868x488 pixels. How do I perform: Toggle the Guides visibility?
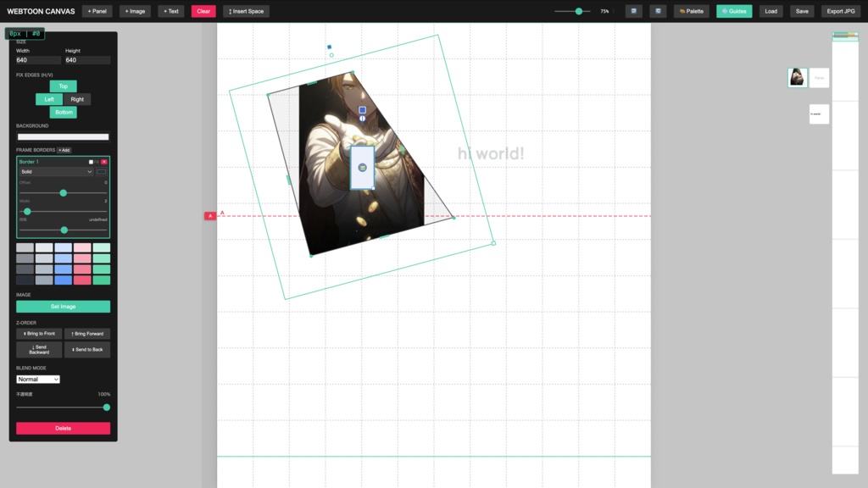[x=734, y=11]
